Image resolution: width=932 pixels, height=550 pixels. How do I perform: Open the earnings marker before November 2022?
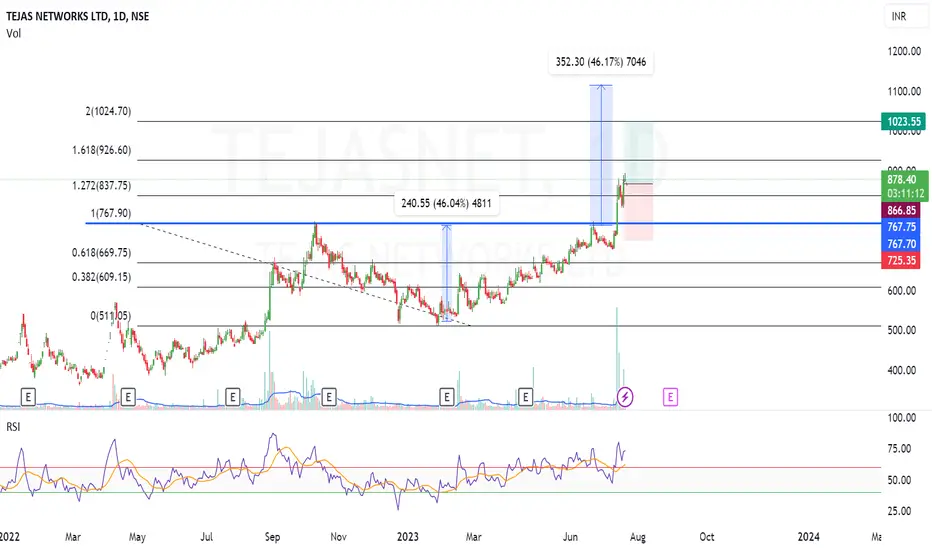tap(329, 397)
